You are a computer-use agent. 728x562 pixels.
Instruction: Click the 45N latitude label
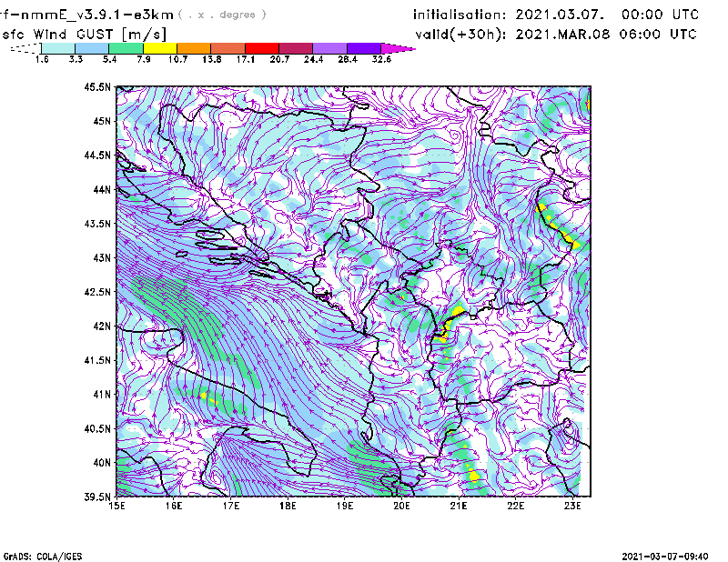tap(102, 121)
